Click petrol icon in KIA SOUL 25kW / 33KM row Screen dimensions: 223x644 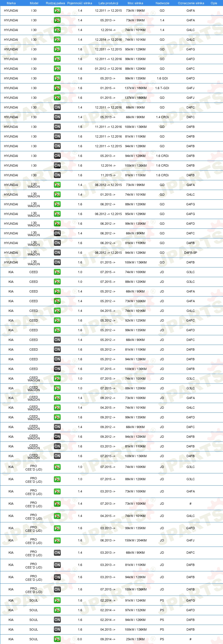[57, 639]
